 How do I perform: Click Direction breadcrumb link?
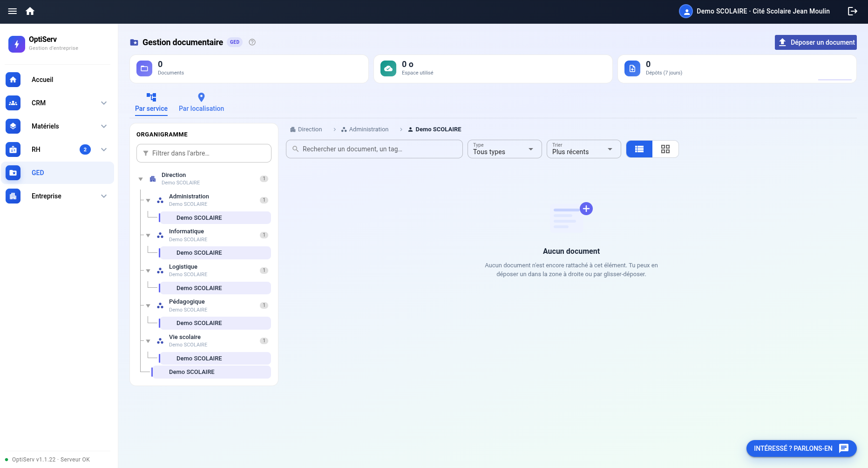[x=306, y=129]
